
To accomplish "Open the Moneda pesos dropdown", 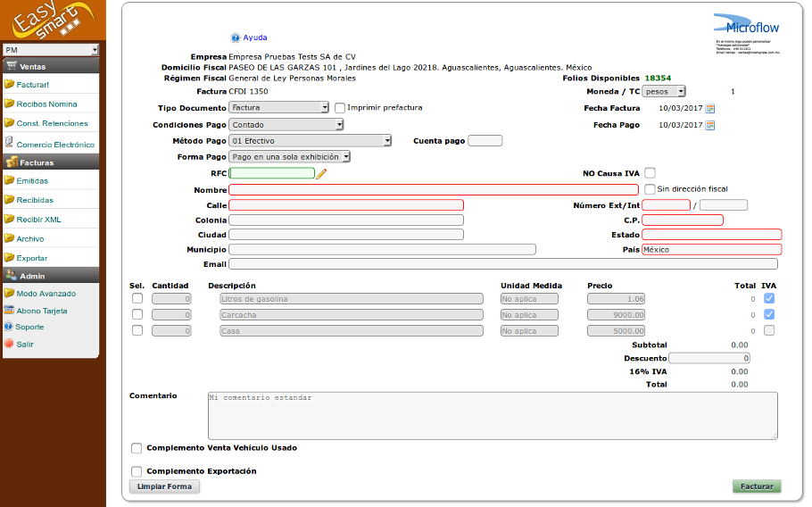I will (x=663, y=91).
